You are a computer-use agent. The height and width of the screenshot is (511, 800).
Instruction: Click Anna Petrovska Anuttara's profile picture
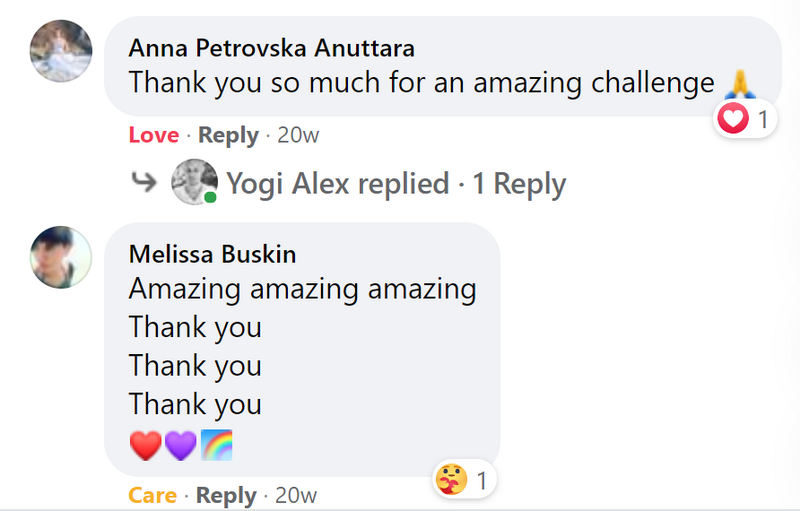(x=61, y=51)
